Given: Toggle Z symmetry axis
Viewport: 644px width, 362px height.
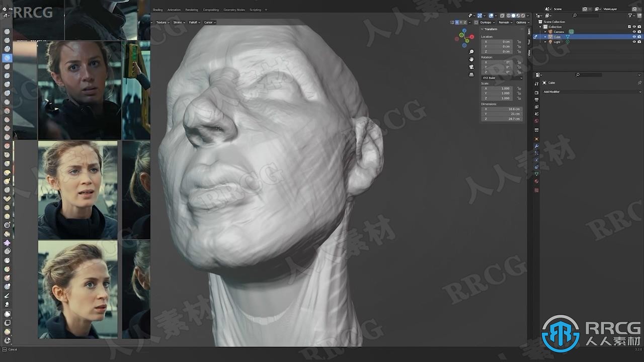Looking at the screenshot, I should [x=465, y=22].
